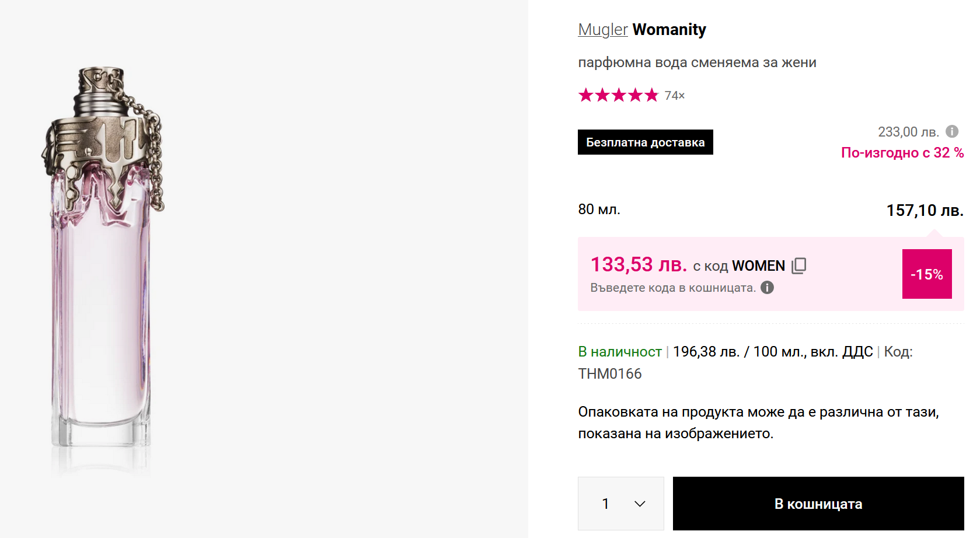Screen dimensions: 980x538
Task: Click the 133,53 лв. discounted price
Action: [x=639, y=265]
